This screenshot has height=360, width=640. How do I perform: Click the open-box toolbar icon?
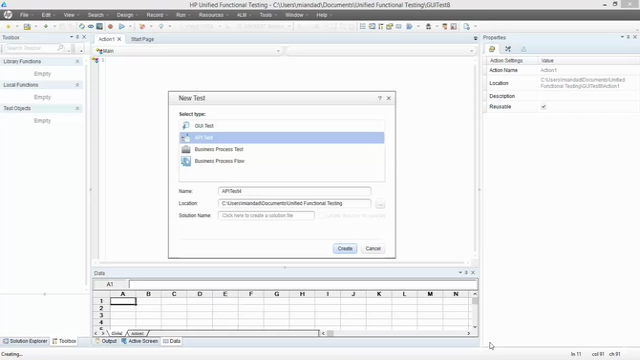(x=389, y=27)
